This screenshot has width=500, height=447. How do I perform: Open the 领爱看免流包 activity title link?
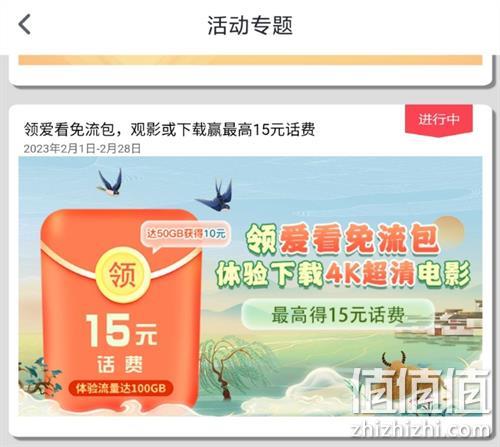[x=169, y=129]
